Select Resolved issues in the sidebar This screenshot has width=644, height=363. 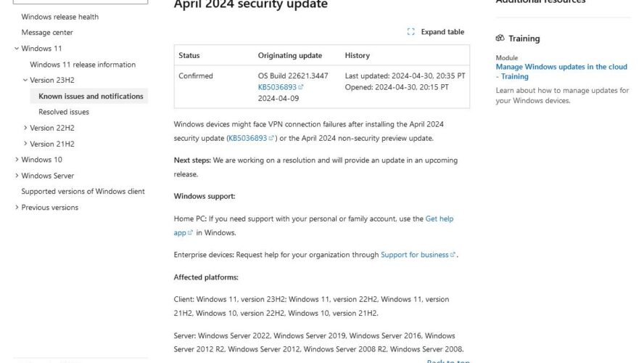click(x=64, y=112)
